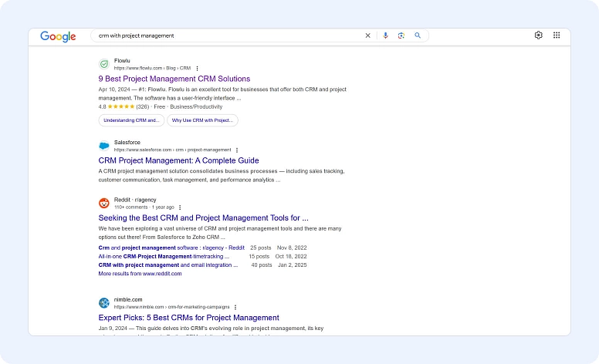Click the 40 posts count
599x364 pixels.
pos(262,265)
